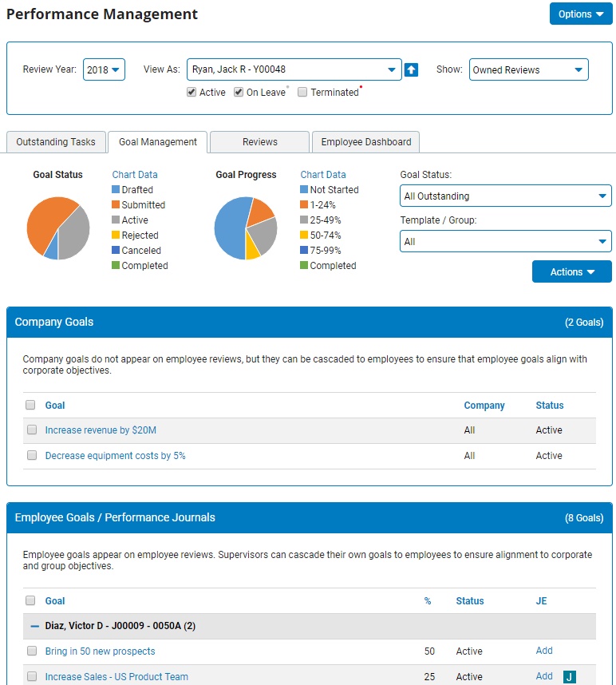Screen dimensions: 616x685
Task: Open the Template / Group dropdown
Action: coord(506,241)
